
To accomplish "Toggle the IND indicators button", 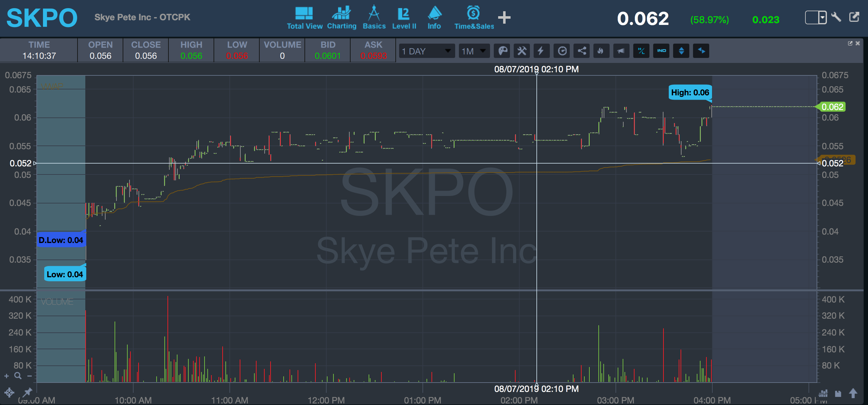I will pyautogui.click(x=661, y=51).
